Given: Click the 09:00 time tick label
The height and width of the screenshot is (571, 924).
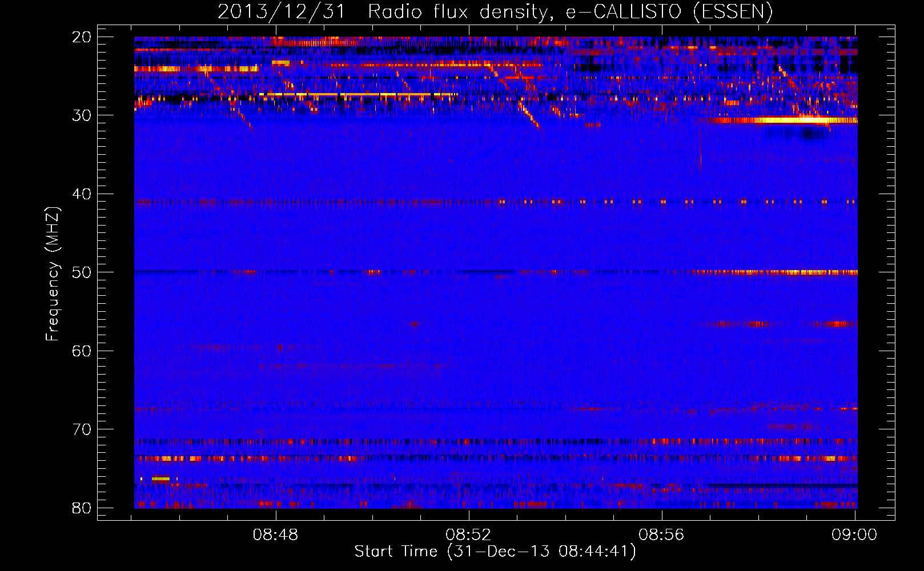Looking at the screenshot, I should coord(854,534).
